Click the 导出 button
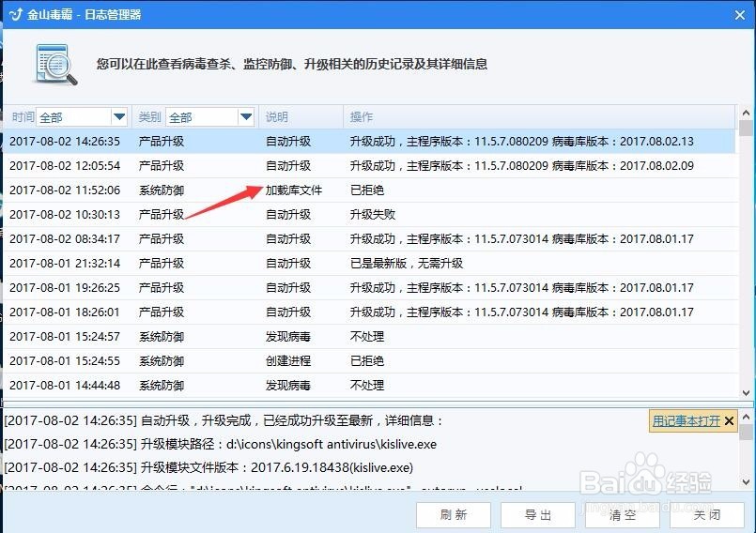This screenshot has width=756, height=533. [538, 514]
